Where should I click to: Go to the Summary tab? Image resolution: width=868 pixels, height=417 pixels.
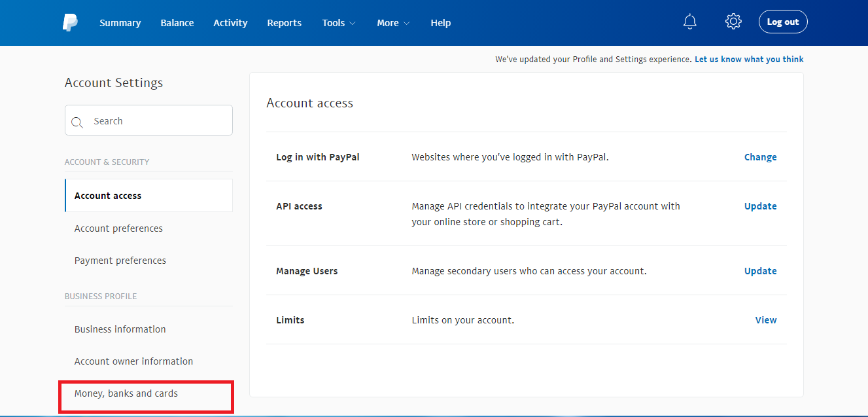click(120, 23)
